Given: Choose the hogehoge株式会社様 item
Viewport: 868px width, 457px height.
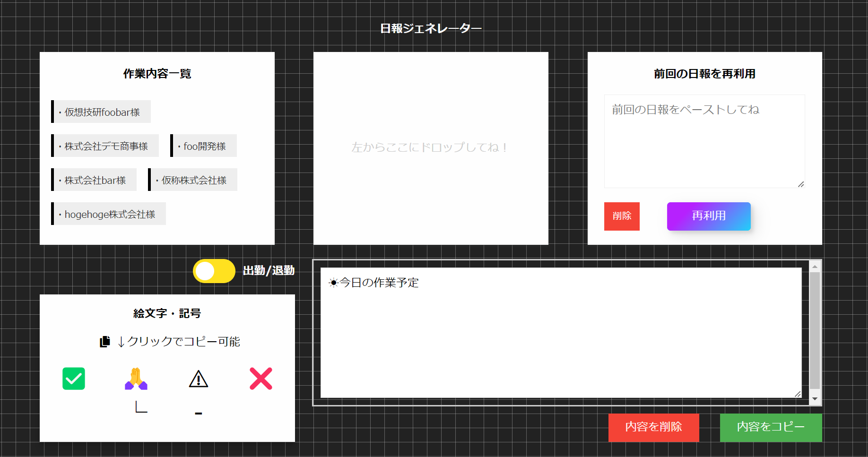Looking at the screenshot, I should tap(109, 214).
